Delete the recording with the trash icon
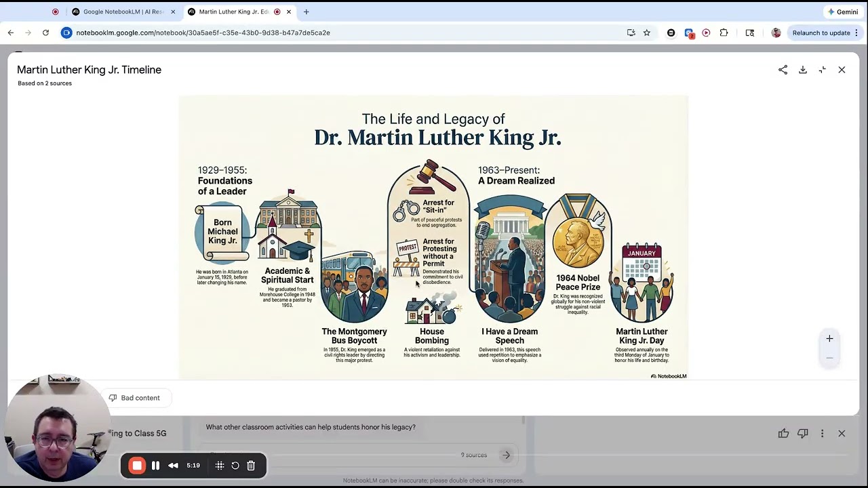 pos(251,466)
